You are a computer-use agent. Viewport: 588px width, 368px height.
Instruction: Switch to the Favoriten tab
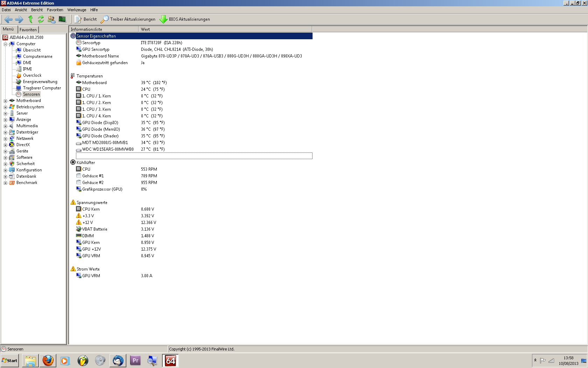[x=28, y=30]
